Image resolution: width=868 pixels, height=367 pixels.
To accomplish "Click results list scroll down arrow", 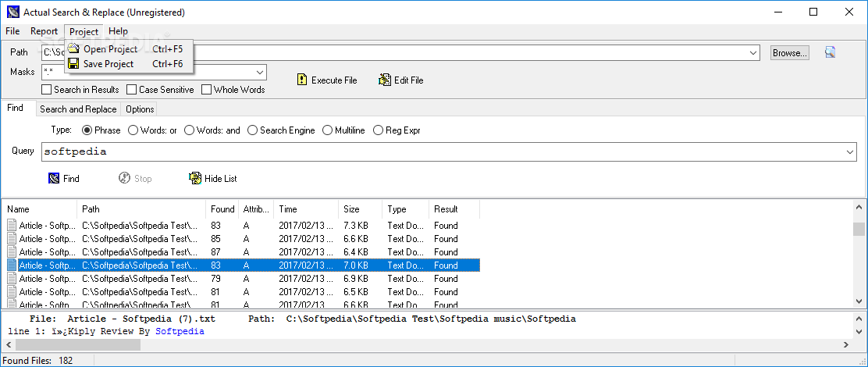I will (x=859, y=301).
